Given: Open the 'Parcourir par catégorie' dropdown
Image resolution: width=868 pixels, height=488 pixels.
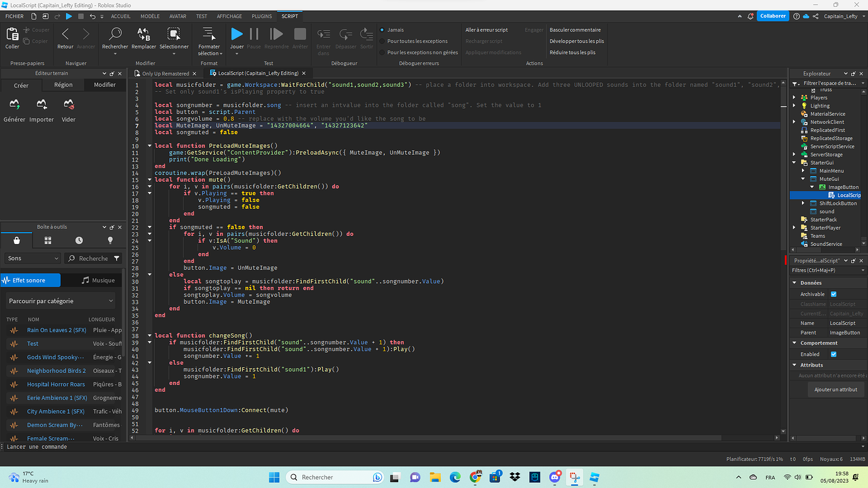Looking at the screenshot, I should point(60,301).
